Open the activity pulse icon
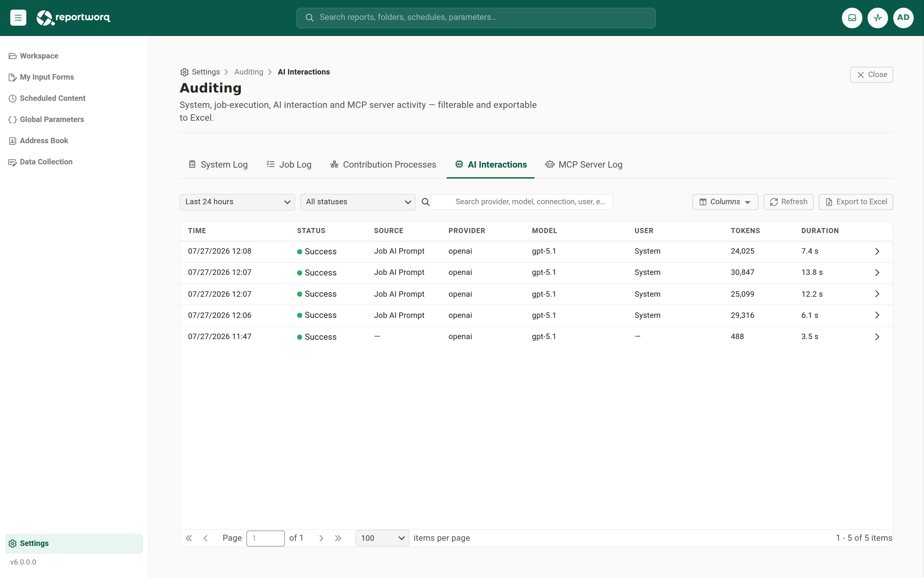Viewport: 924px width, 578px height. [877, 18]
